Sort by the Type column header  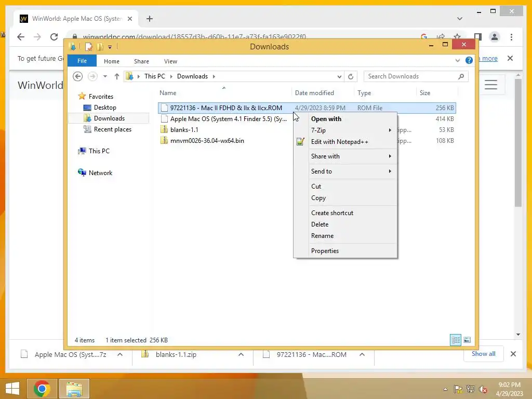(385, 93)
